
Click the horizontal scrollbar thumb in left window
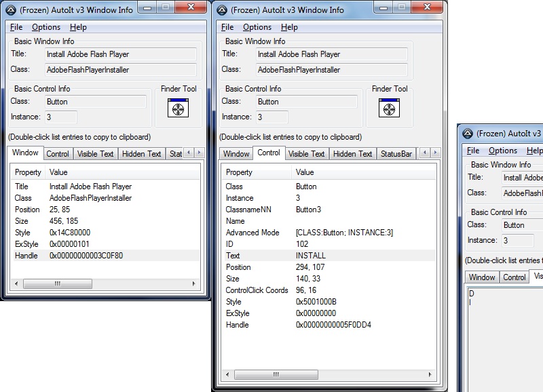click(58, 283)
